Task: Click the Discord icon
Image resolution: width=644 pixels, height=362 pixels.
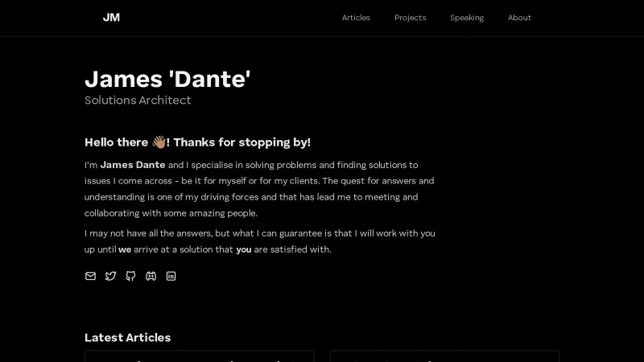Action: (x=151, y=276)
